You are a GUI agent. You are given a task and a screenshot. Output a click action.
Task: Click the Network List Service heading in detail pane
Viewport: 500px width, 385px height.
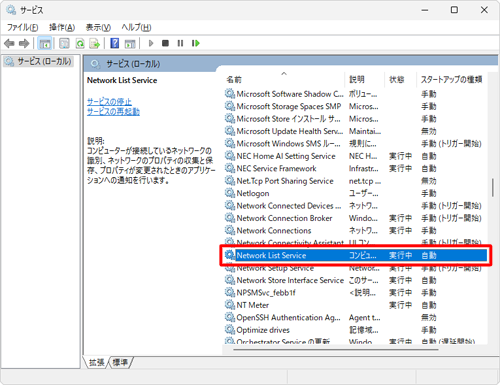pos(122,80)
